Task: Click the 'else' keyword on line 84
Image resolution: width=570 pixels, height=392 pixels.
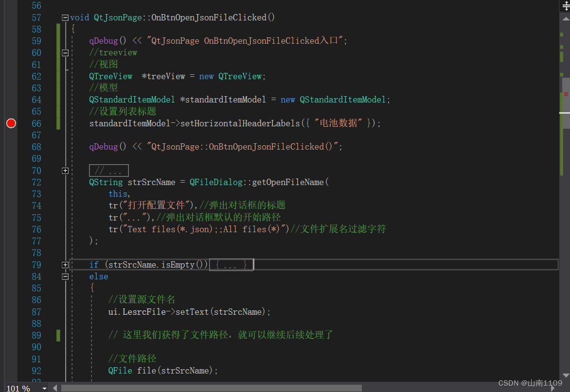Action: [99, 276]
